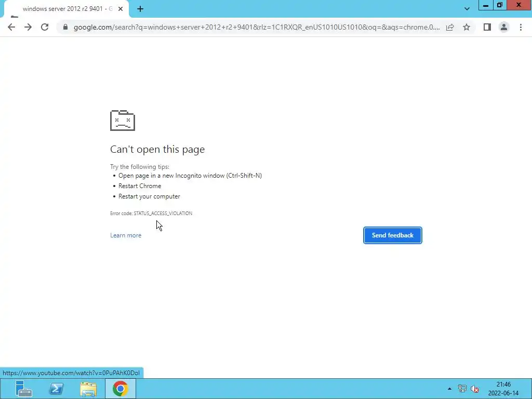This screenshot has width=532, height=399.
Task: Show hidden system tray icons
Action: [449, 389]
